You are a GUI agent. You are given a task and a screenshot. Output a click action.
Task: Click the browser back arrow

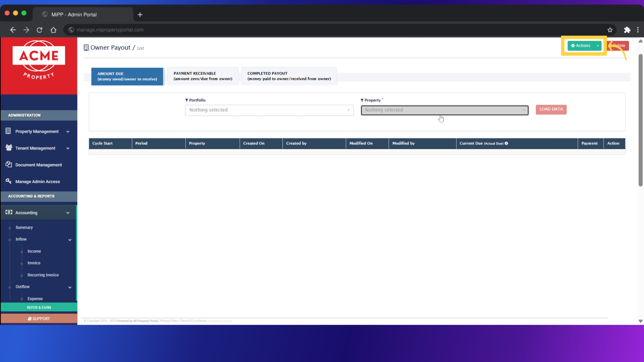[13, 30]
